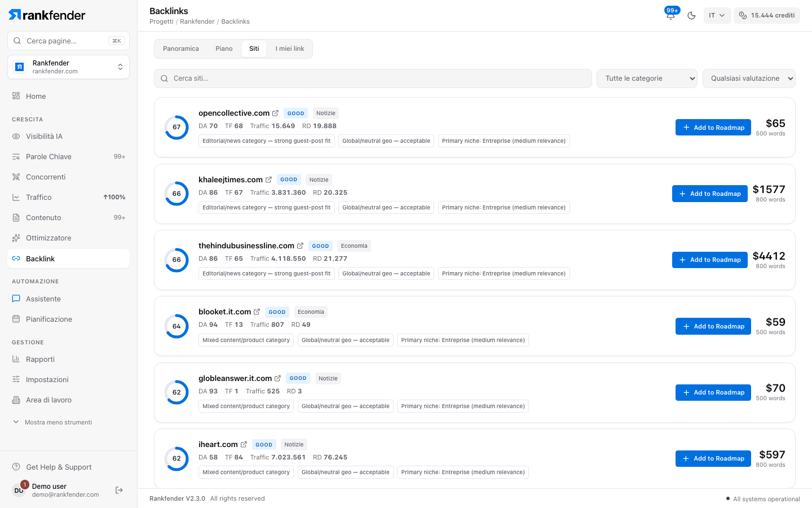Open Concorrenti section

tap(68, 177)
